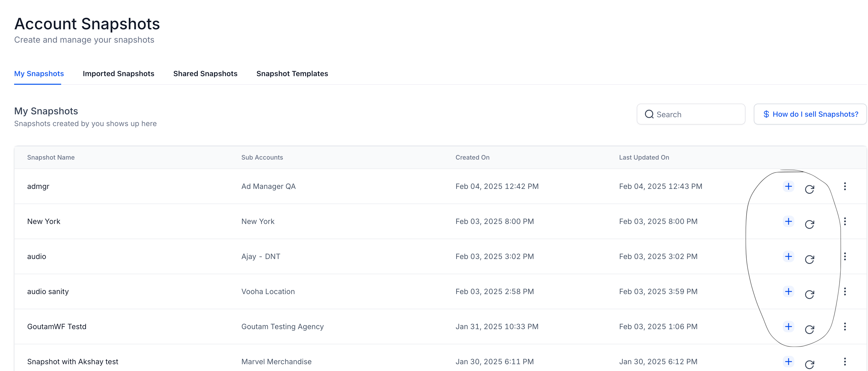Open the Snapshot Templates tab
Viewport: 868px width, 371px height.
[292, 74]
